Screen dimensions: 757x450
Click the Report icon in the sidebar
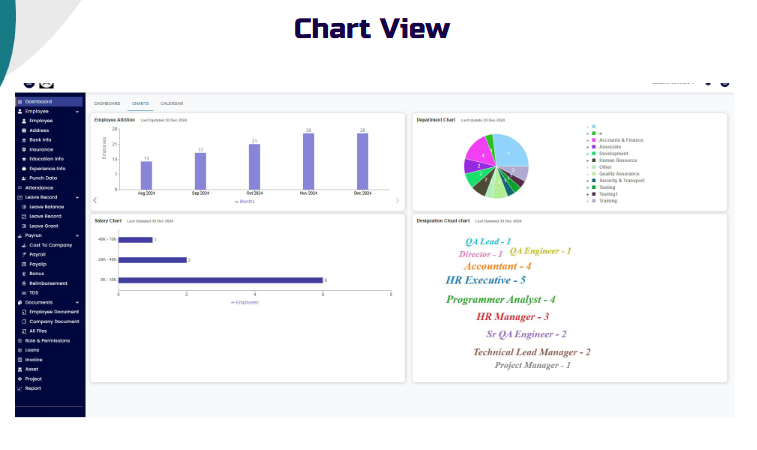19,388
